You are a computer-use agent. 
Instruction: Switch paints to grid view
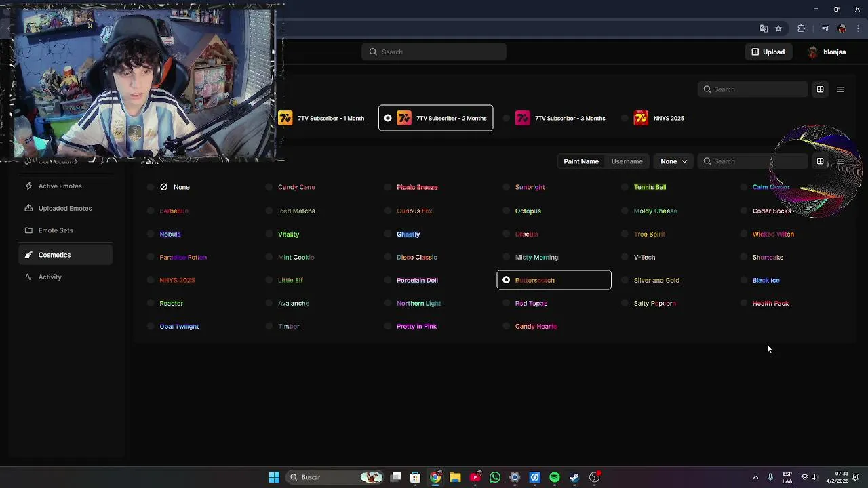point(820,161)
